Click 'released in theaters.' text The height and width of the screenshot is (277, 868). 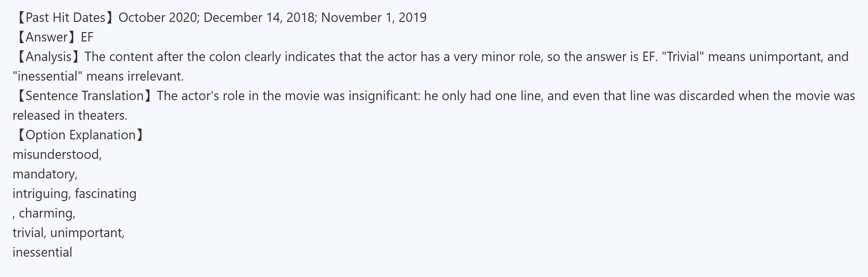pos(70,116)
